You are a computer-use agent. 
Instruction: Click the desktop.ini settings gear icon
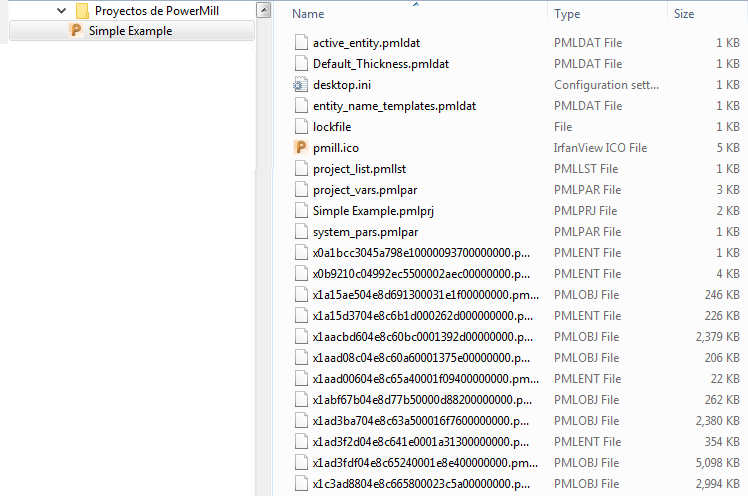click(x=300, y=85)
